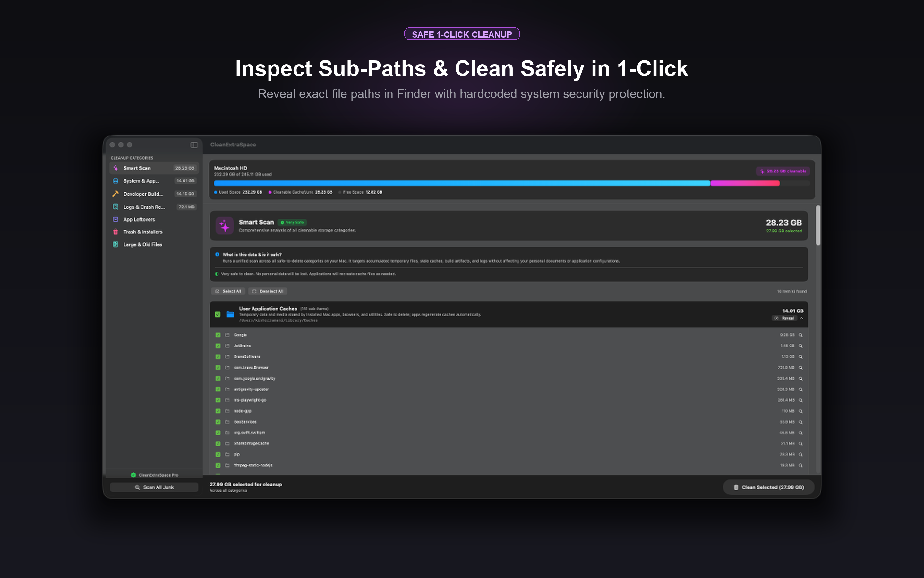Click magnifier icon for antigravity-updater row
Image resolution: width=924 pixels, height=578 pixels.
(801, 389)
